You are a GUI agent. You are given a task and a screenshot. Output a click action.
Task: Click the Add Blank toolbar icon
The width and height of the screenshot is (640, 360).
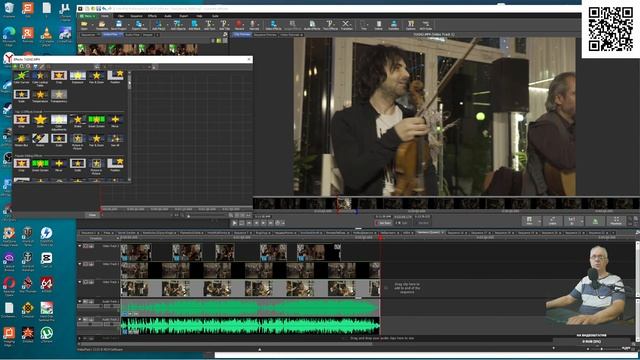tap(194, 24)
